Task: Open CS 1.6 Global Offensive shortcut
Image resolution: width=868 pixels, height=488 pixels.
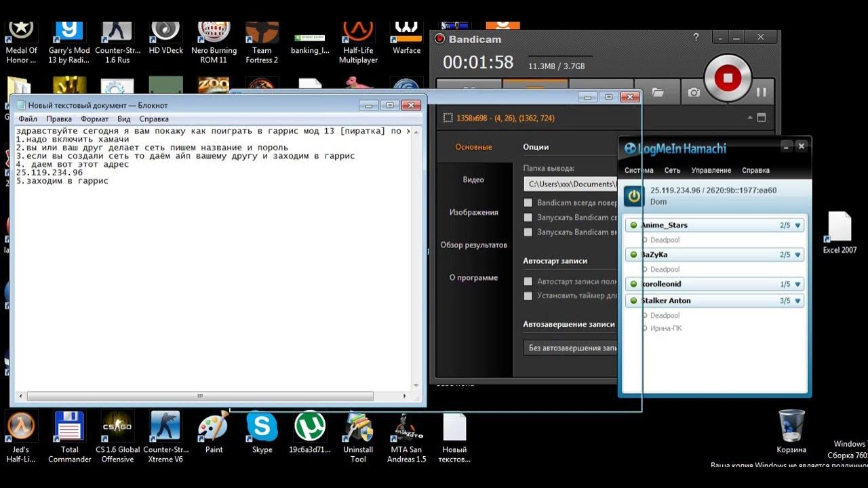Action: tap(117, 437)
